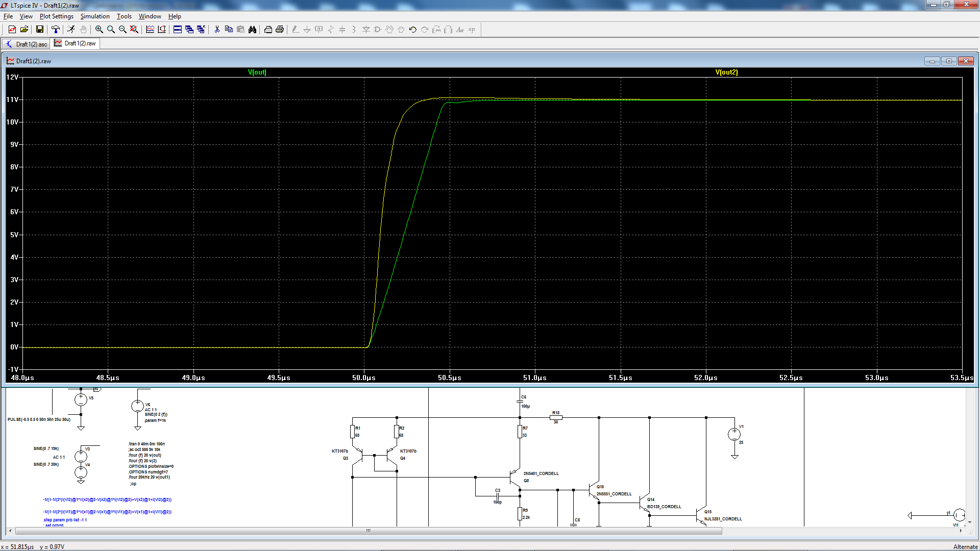Click the V(out2) trace label

726,72
